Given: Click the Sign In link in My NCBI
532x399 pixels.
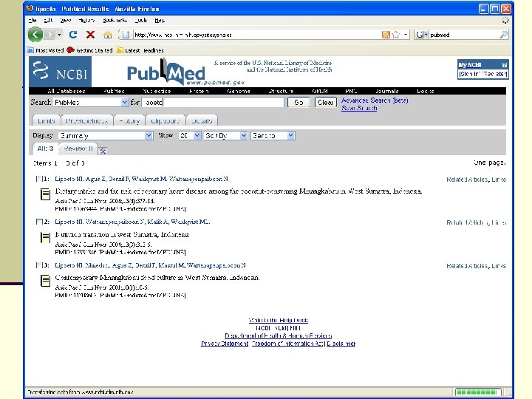Looking at the screenshot, I should point(470,74).
